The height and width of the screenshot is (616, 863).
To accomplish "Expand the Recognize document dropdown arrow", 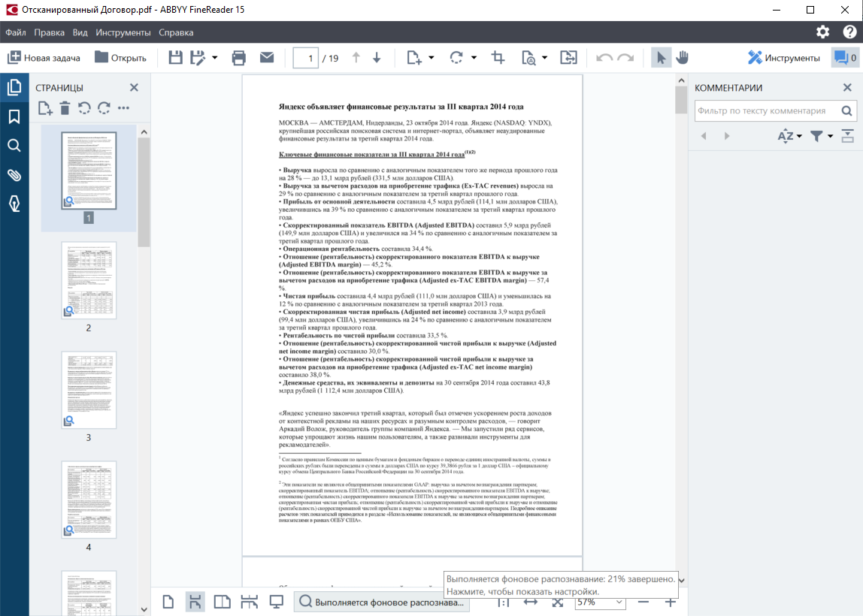I will [545, 57].
